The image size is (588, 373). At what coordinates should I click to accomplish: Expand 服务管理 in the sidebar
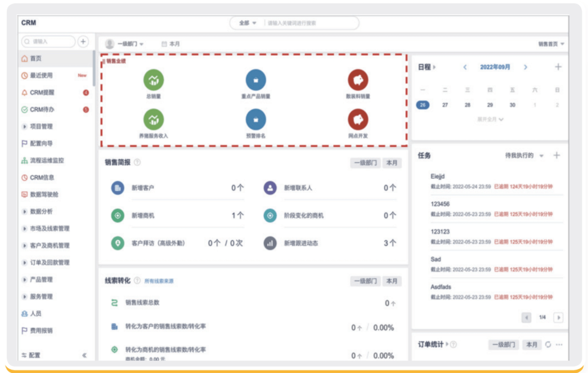(24, 297)
